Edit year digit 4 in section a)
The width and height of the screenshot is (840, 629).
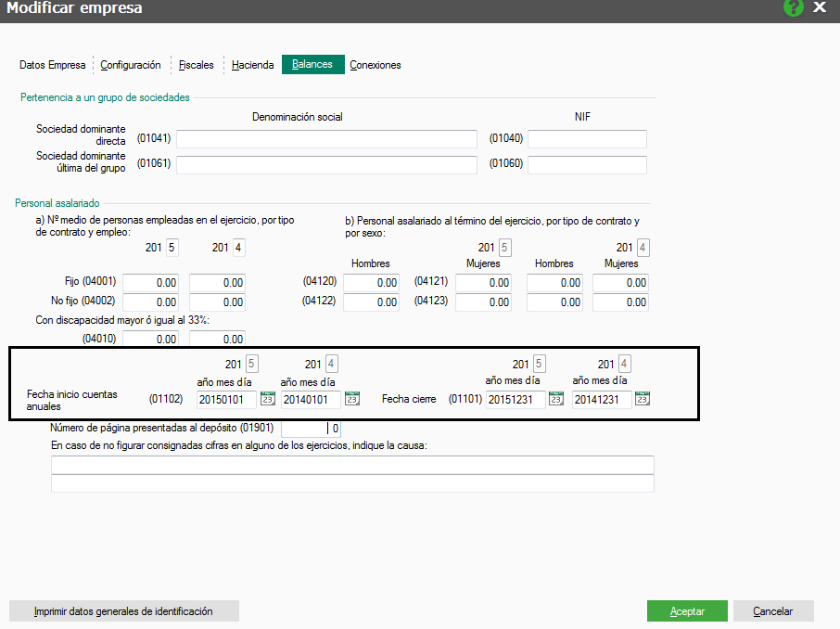tap(239, 248)
